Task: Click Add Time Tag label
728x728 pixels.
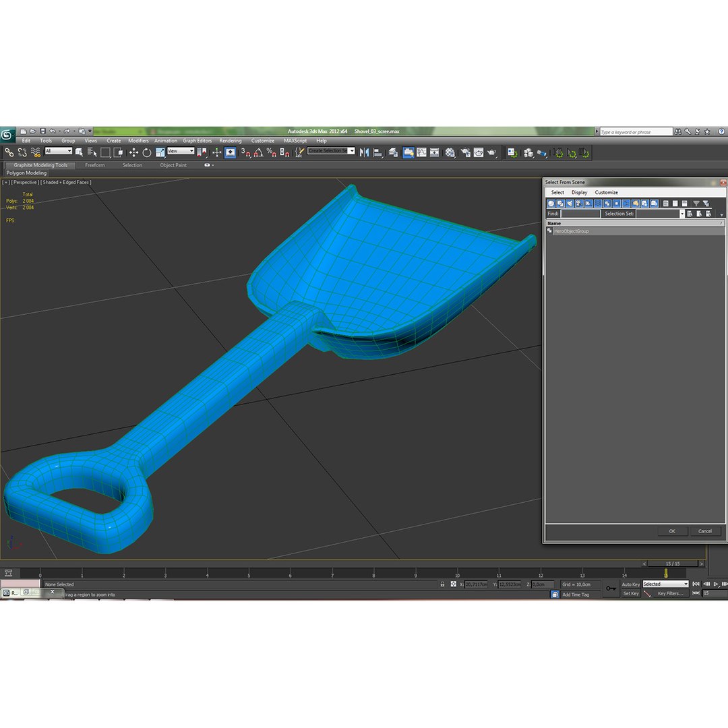Action: coord(576,595)
